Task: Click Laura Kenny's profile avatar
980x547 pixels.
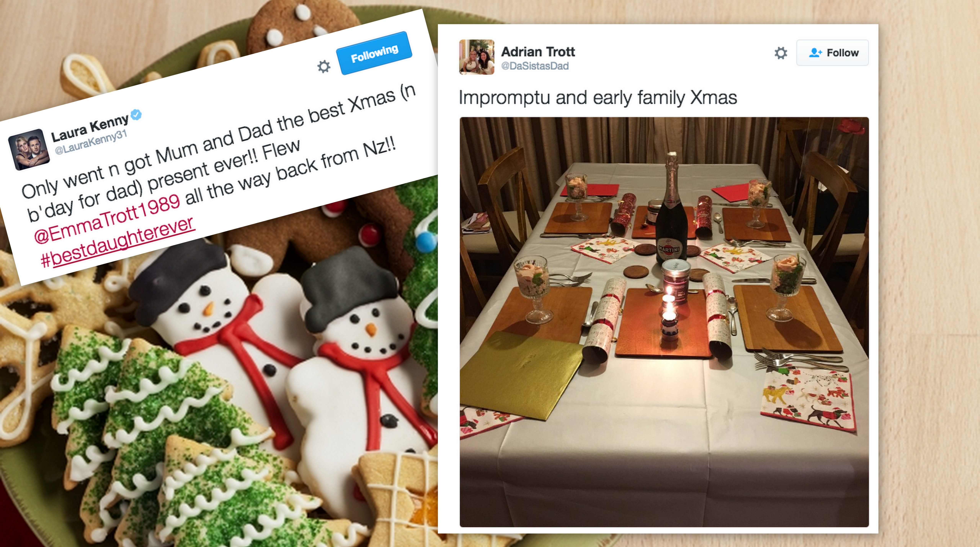Action: 29,149
